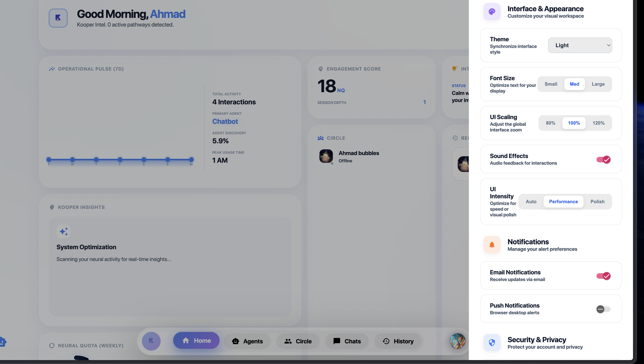Click the Security & Privacy shield icon
This screenshot has width=644, height=364.
click(492, 343)
